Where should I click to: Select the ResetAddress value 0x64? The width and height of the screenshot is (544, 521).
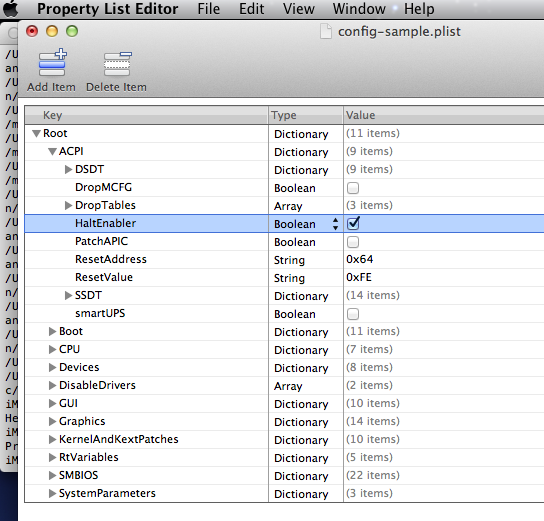coord(359,259)
